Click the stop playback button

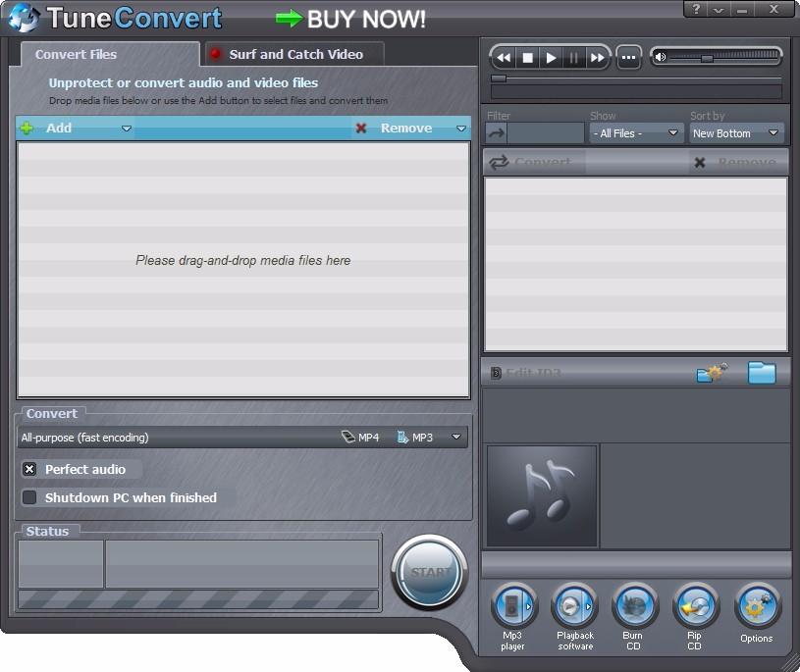527,58
